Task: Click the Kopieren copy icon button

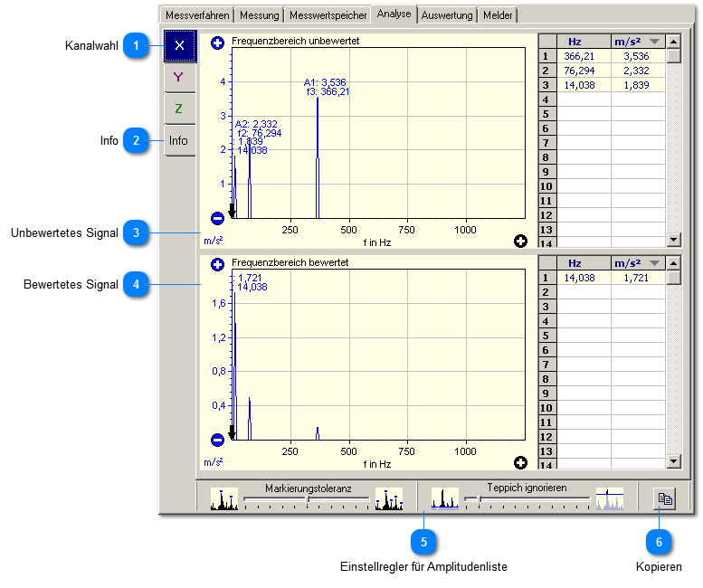Action: (664, 498)
